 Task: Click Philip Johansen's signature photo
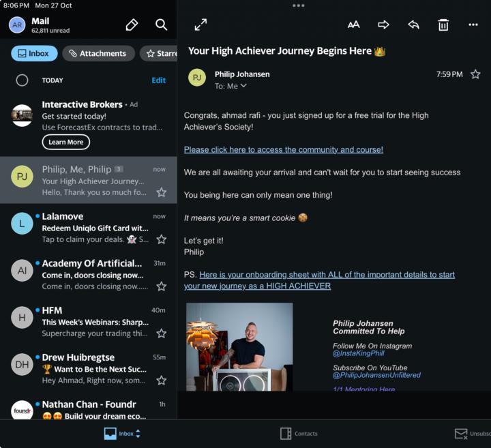pyautogui.click(x=239, y=347)
